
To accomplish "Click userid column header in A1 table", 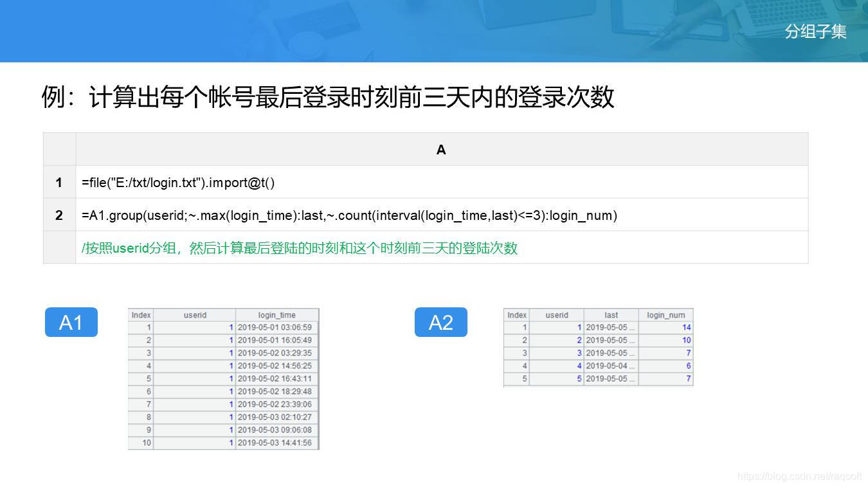I will (x=195, y=315).
